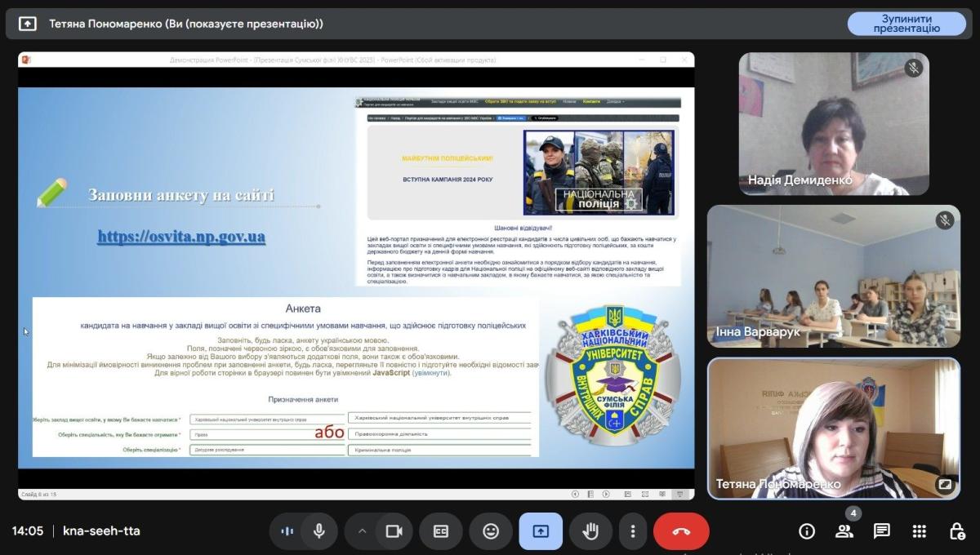Open the audio levels settings indicator
Viewport: 980px width, 555px height.
coord(287,531)
